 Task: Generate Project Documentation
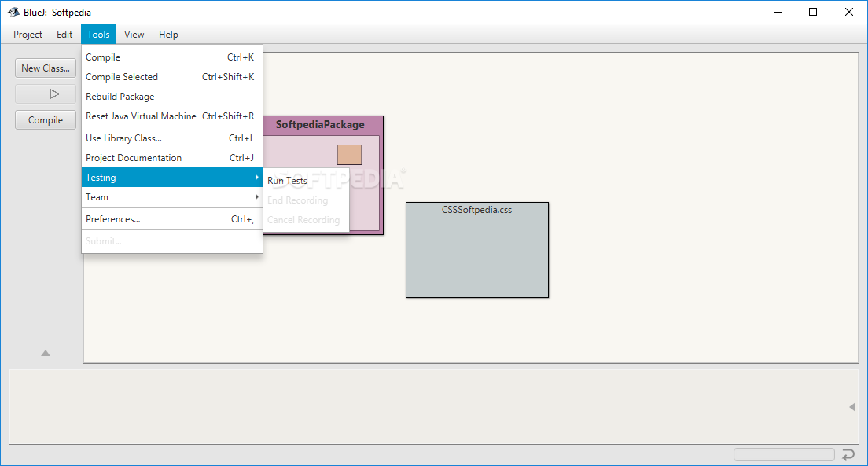click(172, 158)
